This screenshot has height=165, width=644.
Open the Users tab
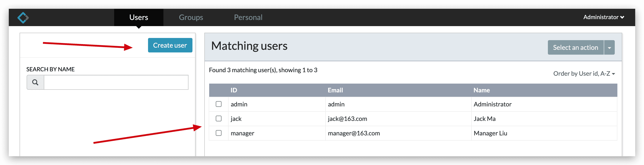click(x=139, y=18)
